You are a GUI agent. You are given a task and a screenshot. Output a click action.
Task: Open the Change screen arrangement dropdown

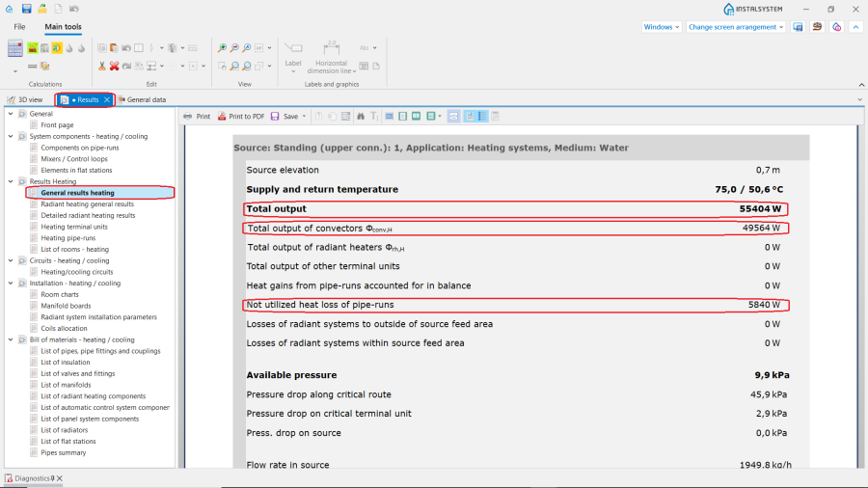[736, 27]
